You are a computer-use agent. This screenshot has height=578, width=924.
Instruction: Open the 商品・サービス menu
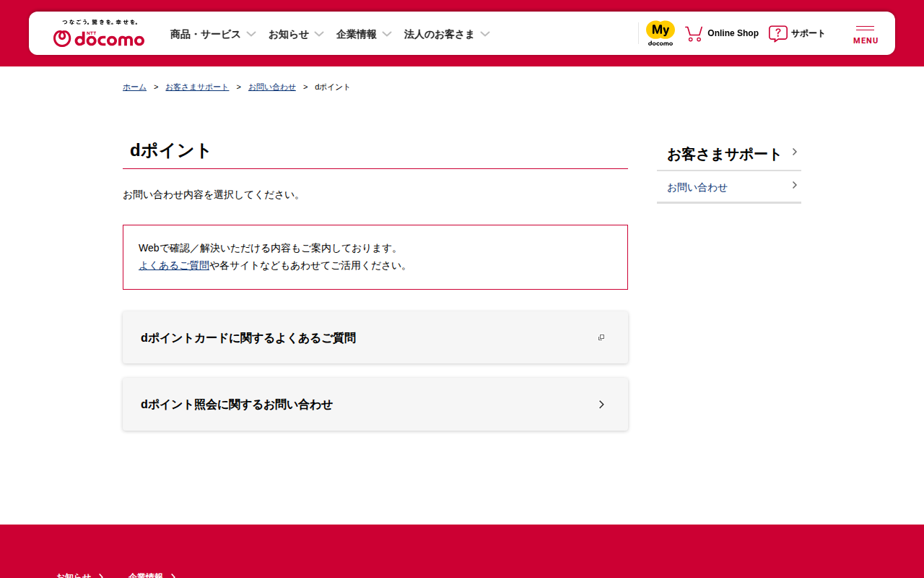tap(205, 34)
